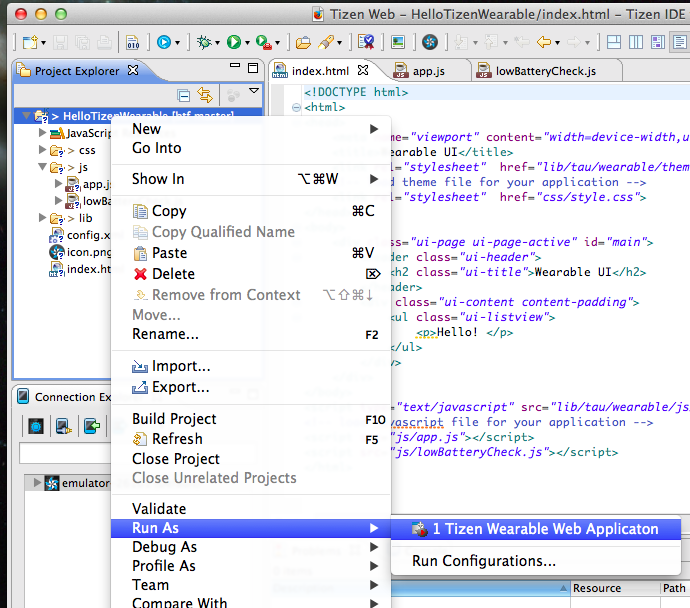Image resolution: width=690 pixels, height=608 pixels.
Task: Open the flashlight search dropdown arrow
Action: [x=339, y=43]
